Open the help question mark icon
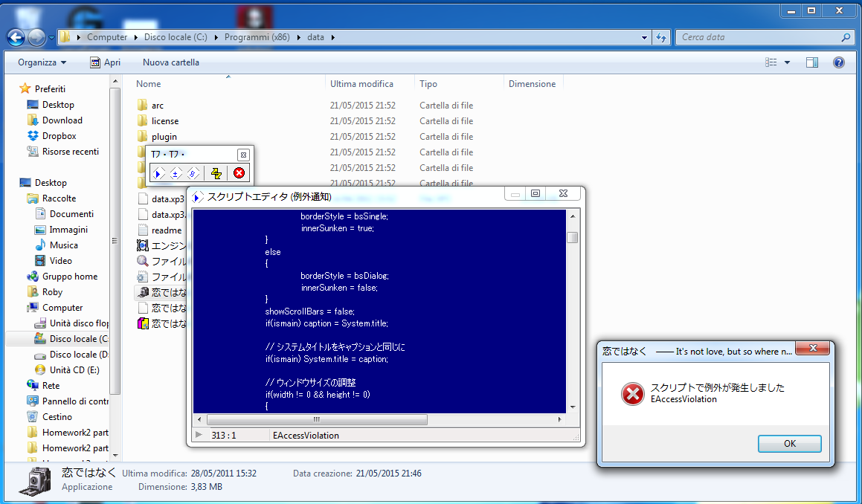Image resolution: width=862 pixels, height=504 pixels. pos(838,62)
